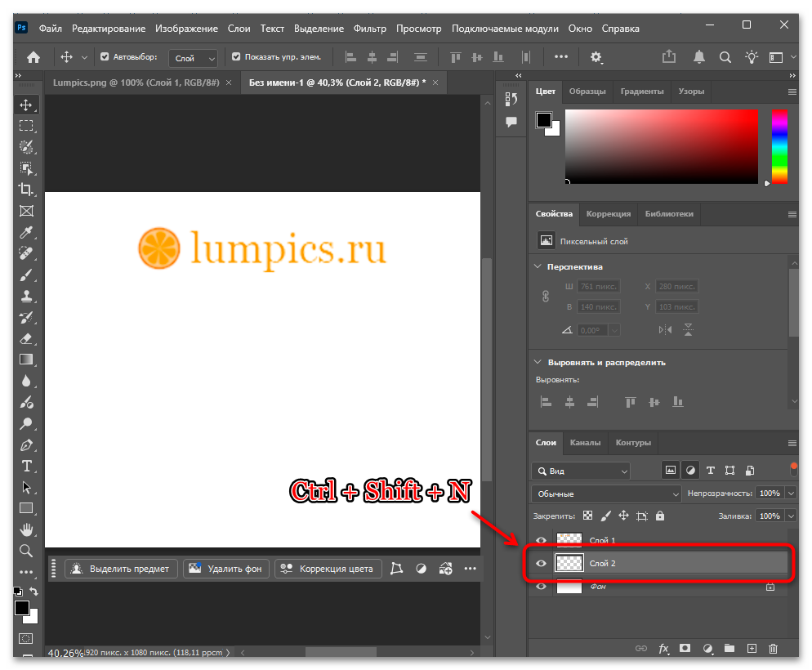Click the Удалить фон button

point(225,569)
